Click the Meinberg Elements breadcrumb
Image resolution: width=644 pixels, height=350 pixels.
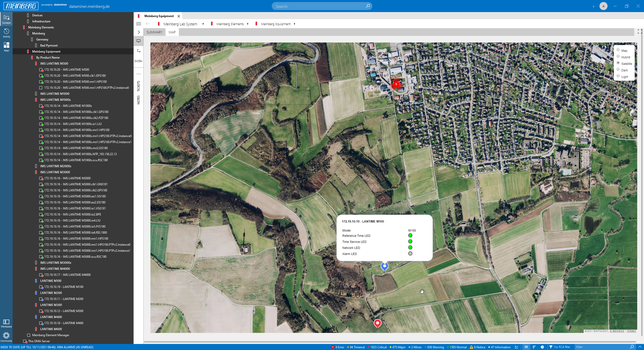[230, 24]
